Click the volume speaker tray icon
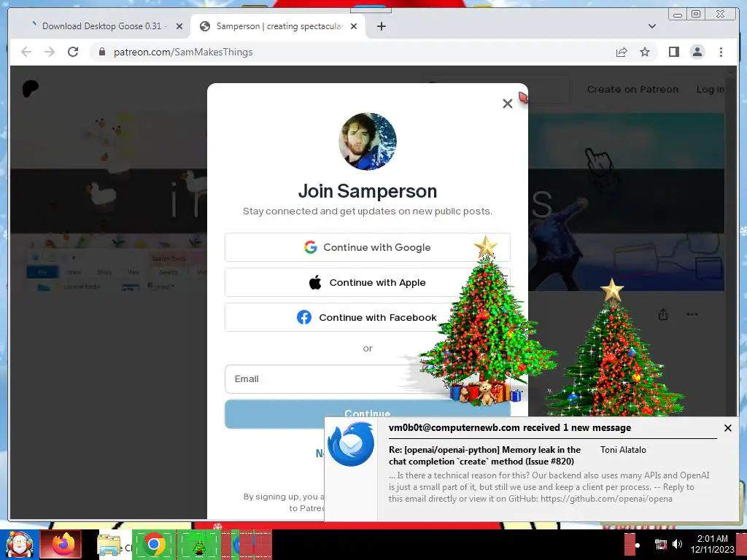The width and height of the screenshot is (747, 560). click(x=677, y=544)
